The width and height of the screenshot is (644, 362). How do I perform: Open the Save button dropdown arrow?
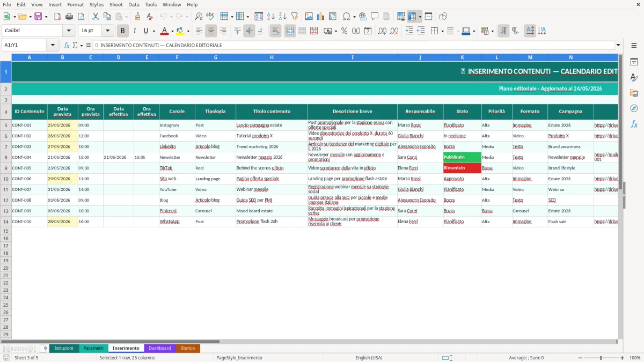tap(46, 17)
